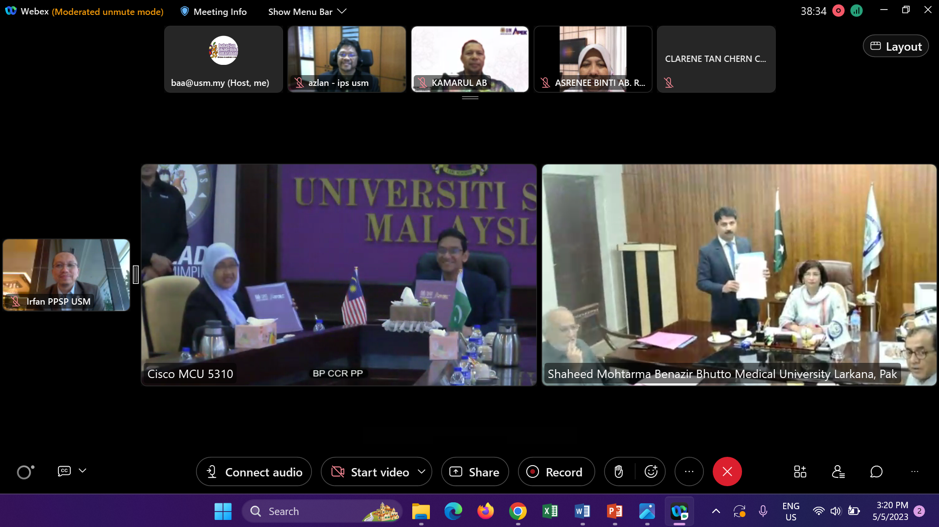Screen dimensions: 939x527
Task: Expand the Show Menu Bar dropdown
Action: [307, 12]
